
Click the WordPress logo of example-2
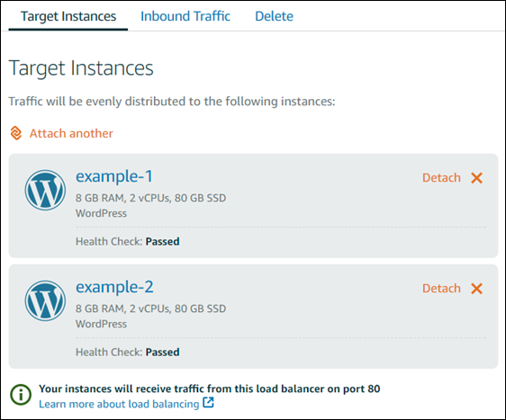point(45,300)
